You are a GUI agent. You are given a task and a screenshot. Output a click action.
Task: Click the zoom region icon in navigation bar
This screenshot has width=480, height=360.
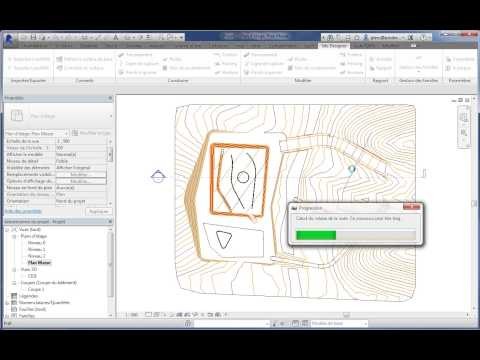point(464,133)
